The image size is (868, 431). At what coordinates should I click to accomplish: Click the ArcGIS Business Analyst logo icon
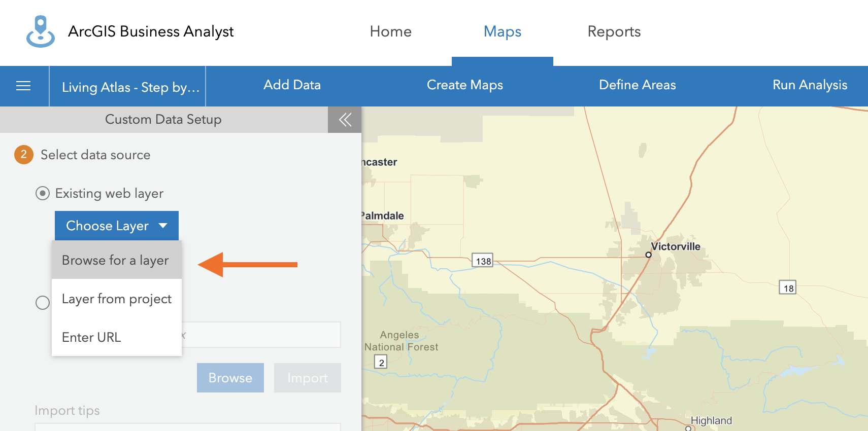(x=41, y=31)
